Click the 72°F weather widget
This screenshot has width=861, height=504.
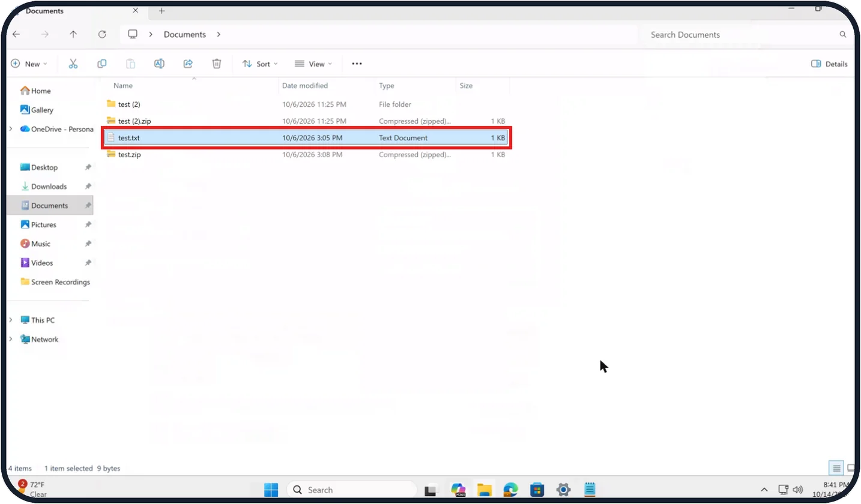tap(32, 488)
